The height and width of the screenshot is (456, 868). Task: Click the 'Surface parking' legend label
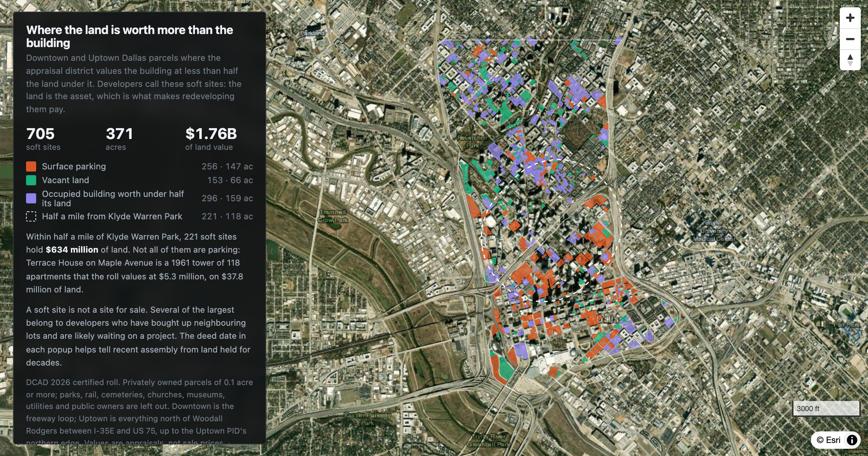[x=74, y=166]
